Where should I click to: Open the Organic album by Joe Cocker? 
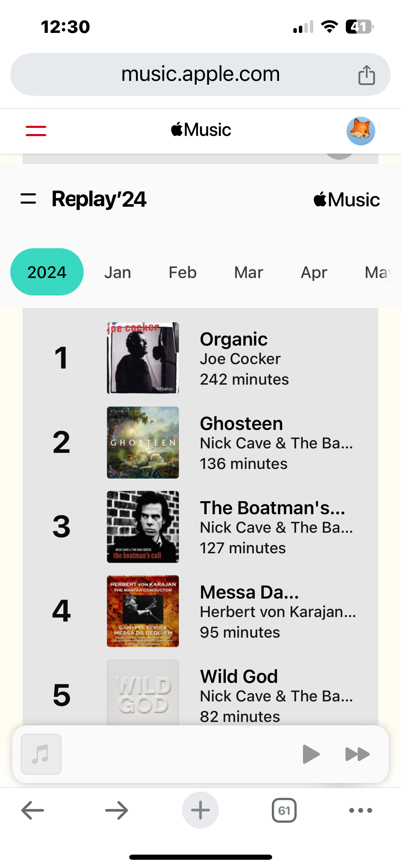[234, 340]
